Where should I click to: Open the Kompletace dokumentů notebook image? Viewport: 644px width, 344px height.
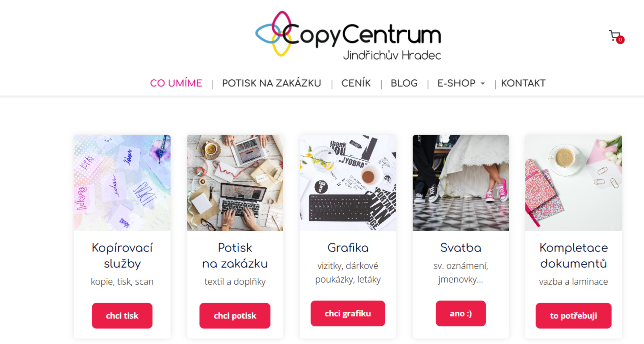(573, 183)
